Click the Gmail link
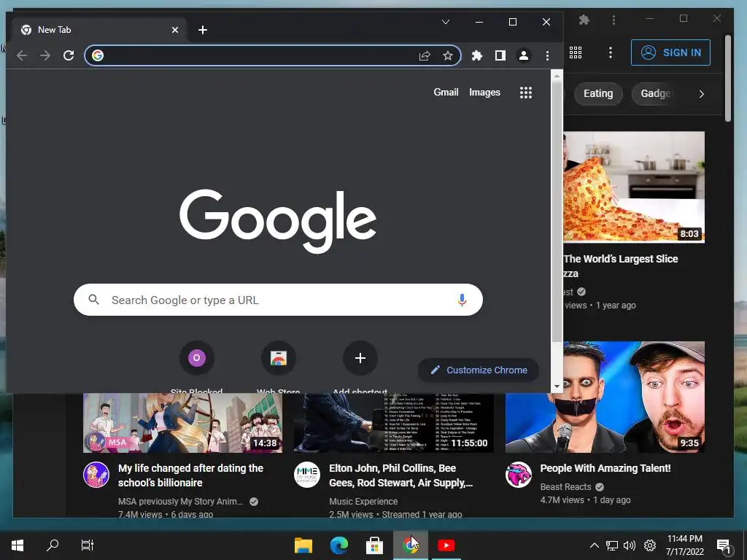 click(x=446, y=93)
